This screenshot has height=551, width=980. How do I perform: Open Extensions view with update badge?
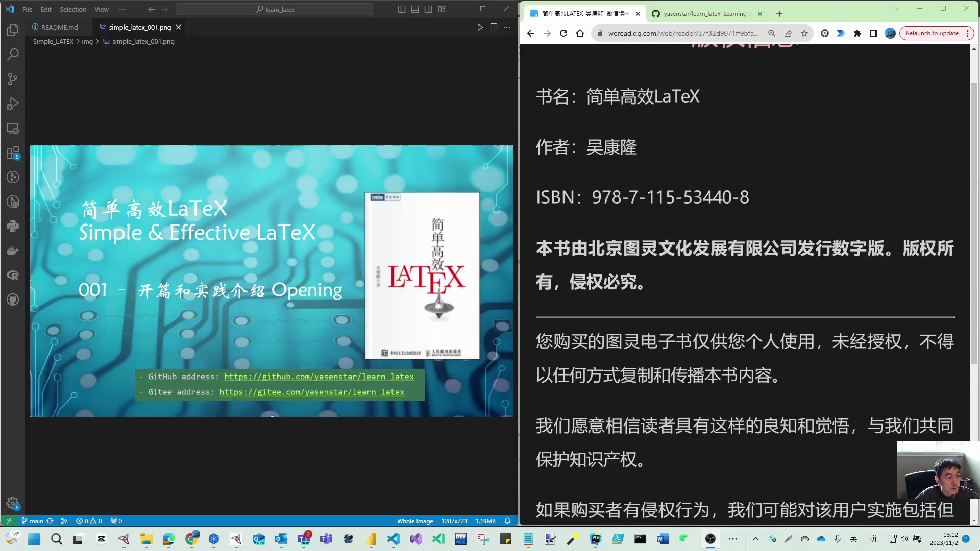coord(13,153)
